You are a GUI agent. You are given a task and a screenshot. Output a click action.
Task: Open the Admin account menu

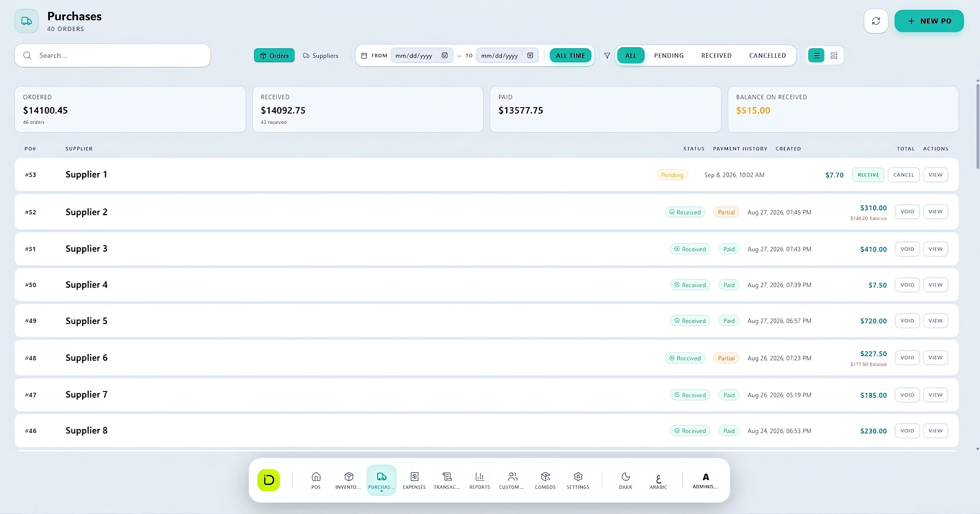705,480
